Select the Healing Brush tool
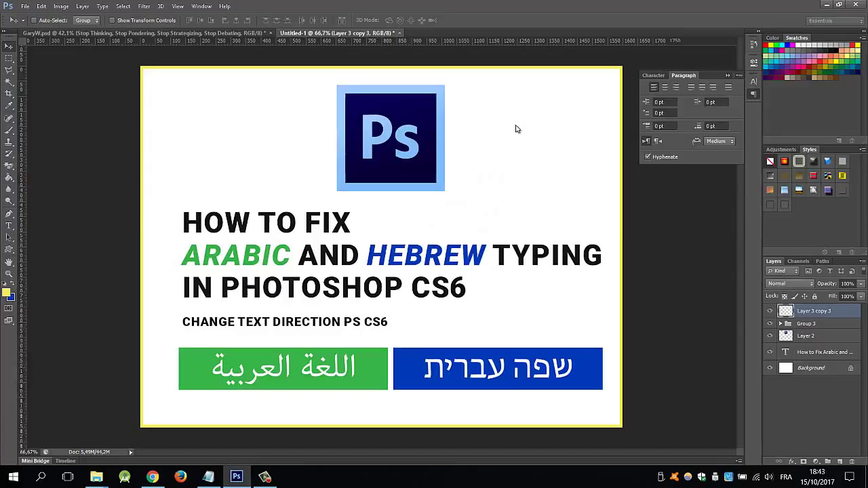This screenshot has width=868, height=488. click(9, 117)
